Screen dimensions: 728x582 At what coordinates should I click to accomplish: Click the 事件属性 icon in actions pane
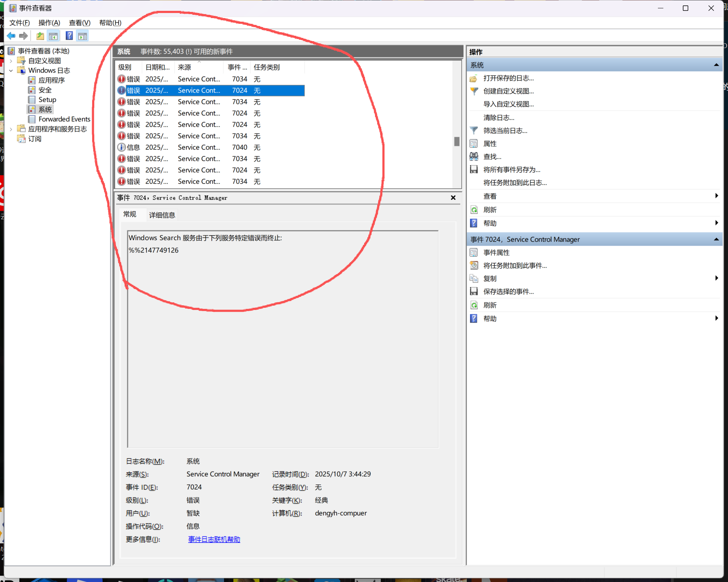pyautogui.click(x=474, y=253)
